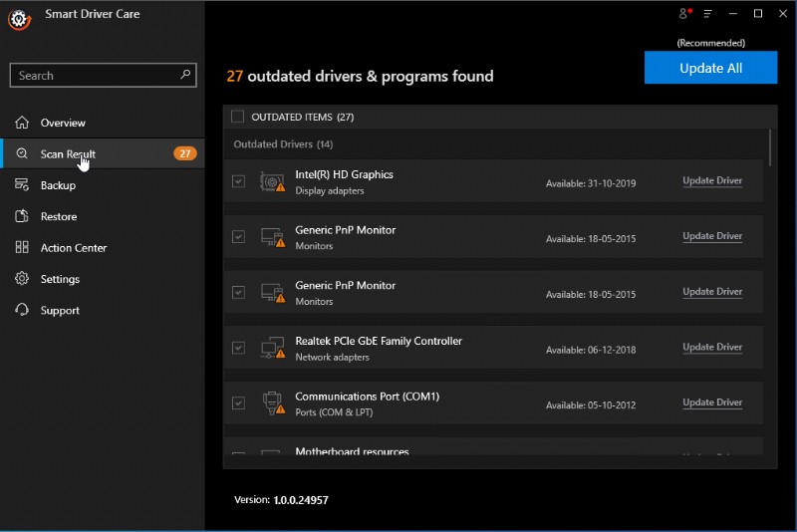
Task: Focus the Search input field
Action: (x=95, y=76)
